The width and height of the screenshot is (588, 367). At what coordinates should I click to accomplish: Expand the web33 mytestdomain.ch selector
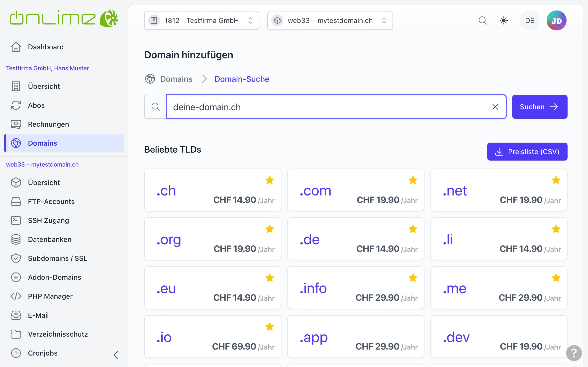tap(330, 20)
